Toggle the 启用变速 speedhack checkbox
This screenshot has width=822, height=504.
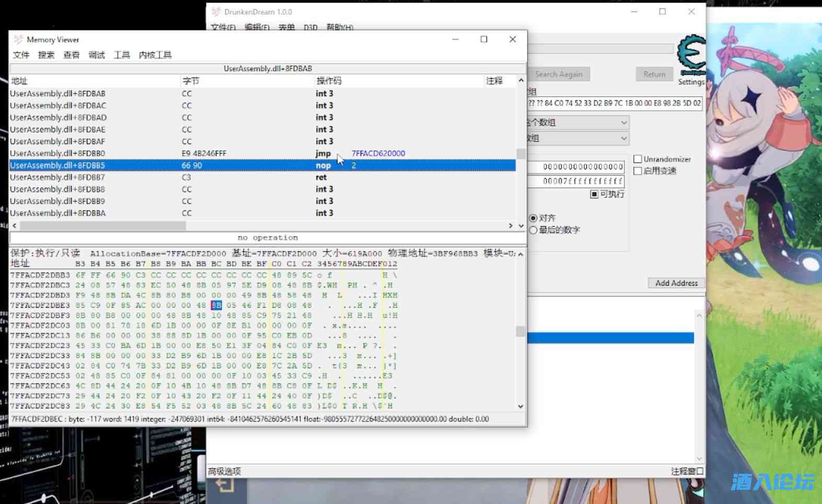638,171
